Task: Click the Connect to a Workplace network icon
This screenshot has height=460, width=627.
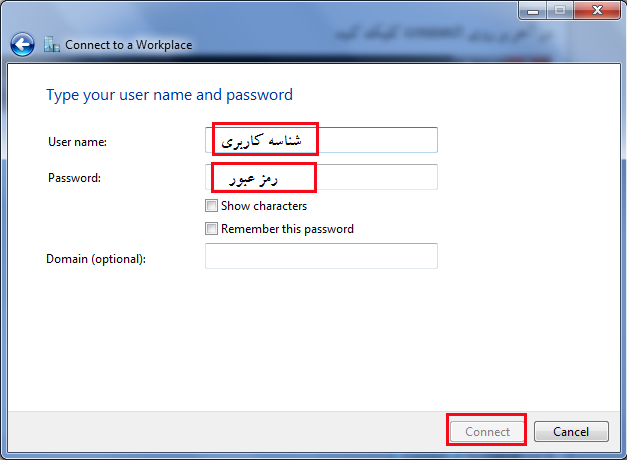Action: [x=52, y=44]
